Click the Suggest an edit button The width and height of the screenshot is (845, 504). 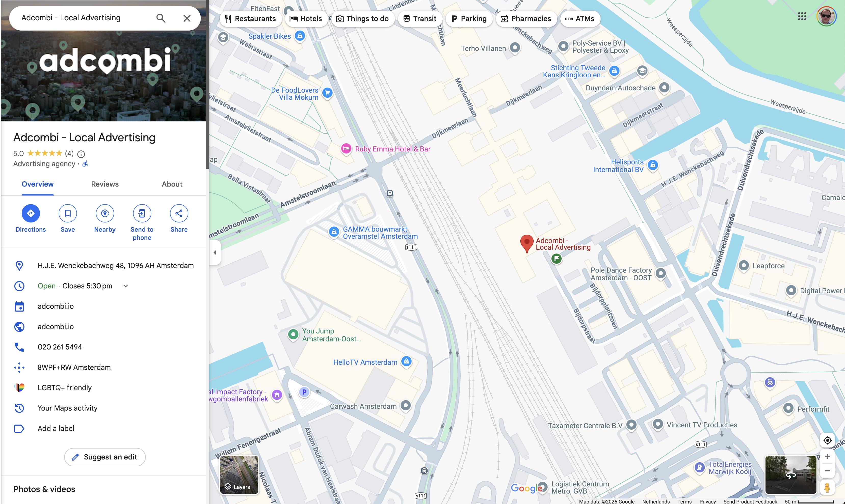tap(105, 457)
